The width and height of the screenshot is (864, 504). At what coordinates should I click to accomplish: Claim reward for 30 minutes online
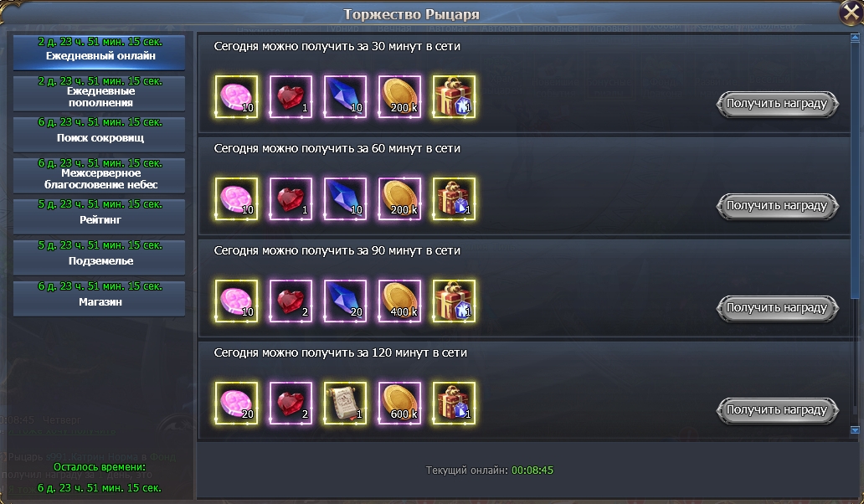click(777, 104)
